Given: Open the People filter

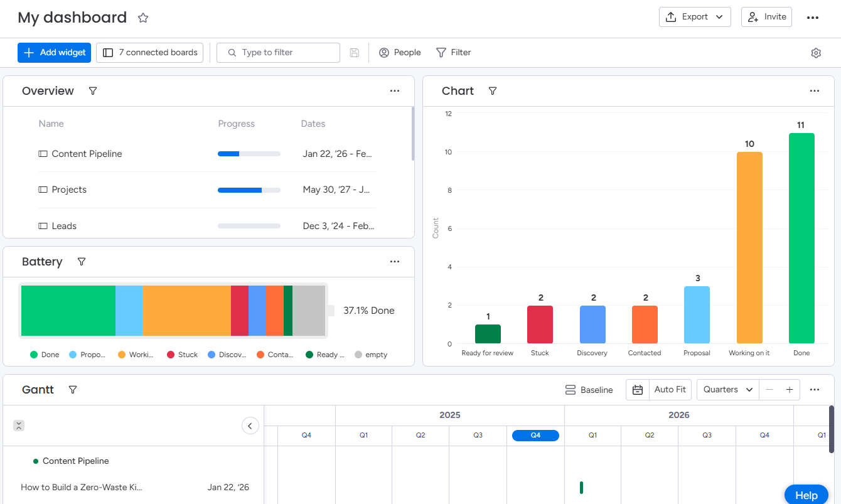Looking at the screenshot, I should coord(400,53).
